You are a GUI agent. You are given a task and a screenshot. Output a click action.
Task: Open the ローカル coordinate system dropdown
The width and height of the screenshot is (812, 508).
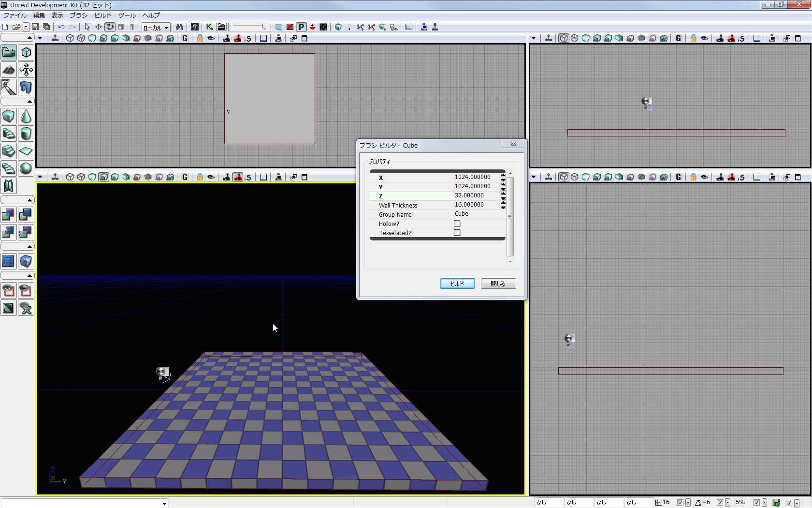click(x=156, y=28)
